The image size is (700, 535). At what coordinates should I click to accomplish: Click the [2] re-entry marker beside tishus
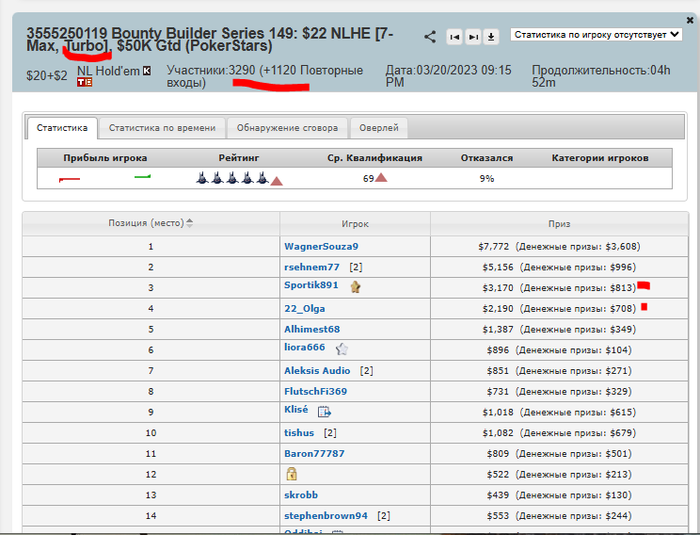[330, 433]
